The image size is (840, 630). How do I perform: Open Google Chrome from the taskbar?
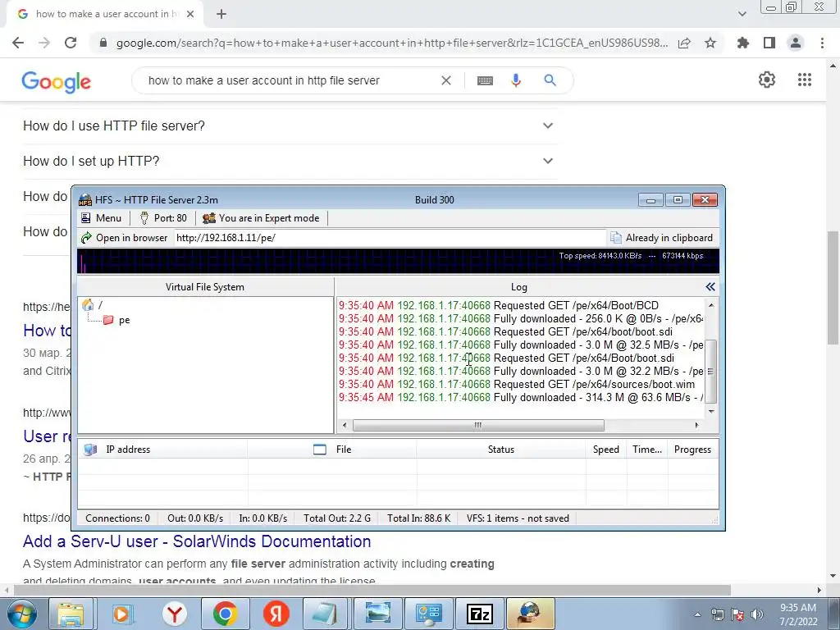click(225, 614)
